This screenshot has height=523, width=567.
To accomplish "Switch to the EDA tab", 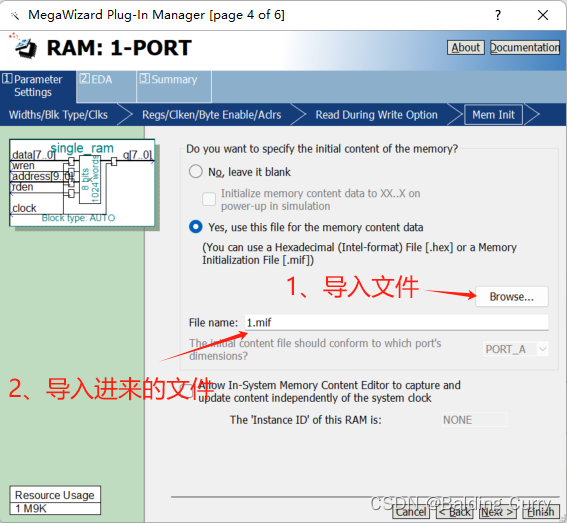I will [106, 86].
